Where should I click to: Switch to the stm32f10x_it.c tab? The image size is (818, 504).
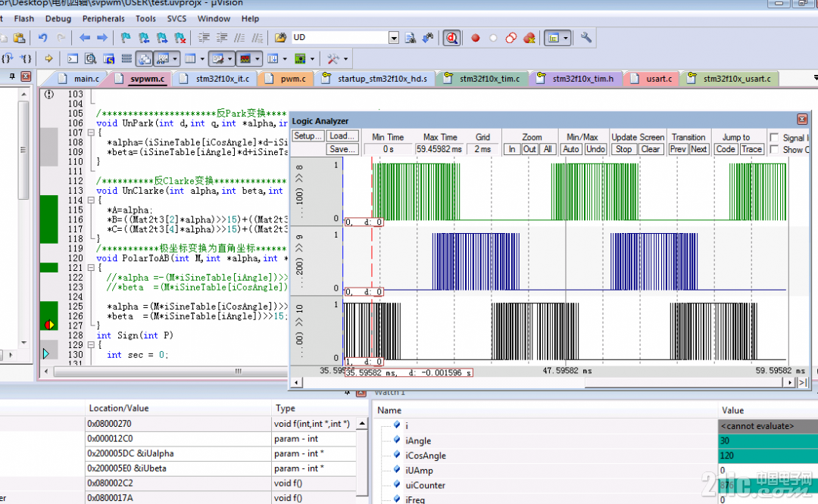coord(215,79)
